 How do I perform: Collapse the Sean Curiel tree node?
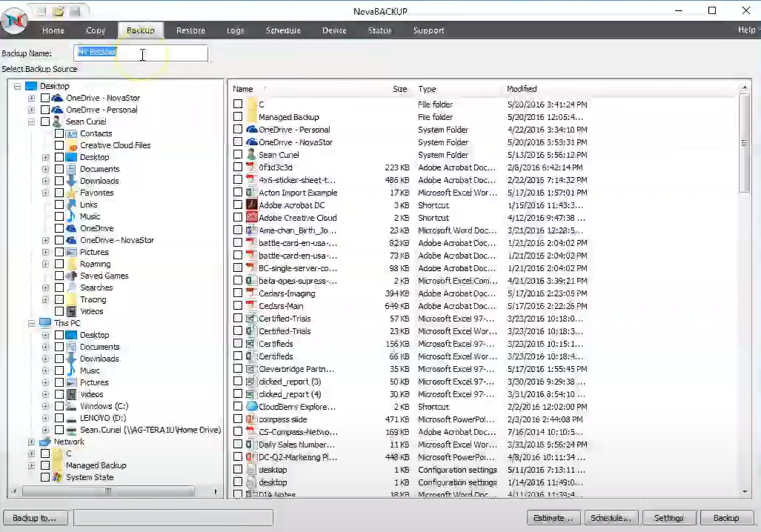(x=32, y=122)
